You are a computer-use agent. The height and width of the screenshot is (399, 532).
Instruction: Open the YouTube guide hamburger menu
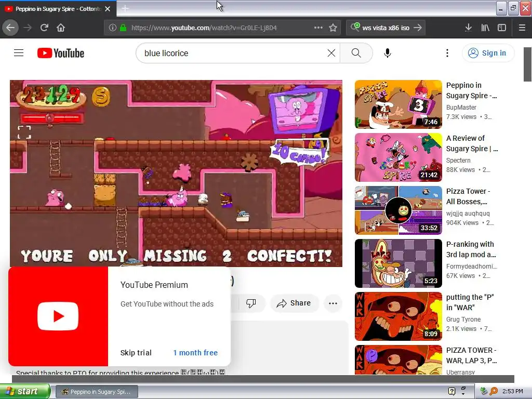19,53
